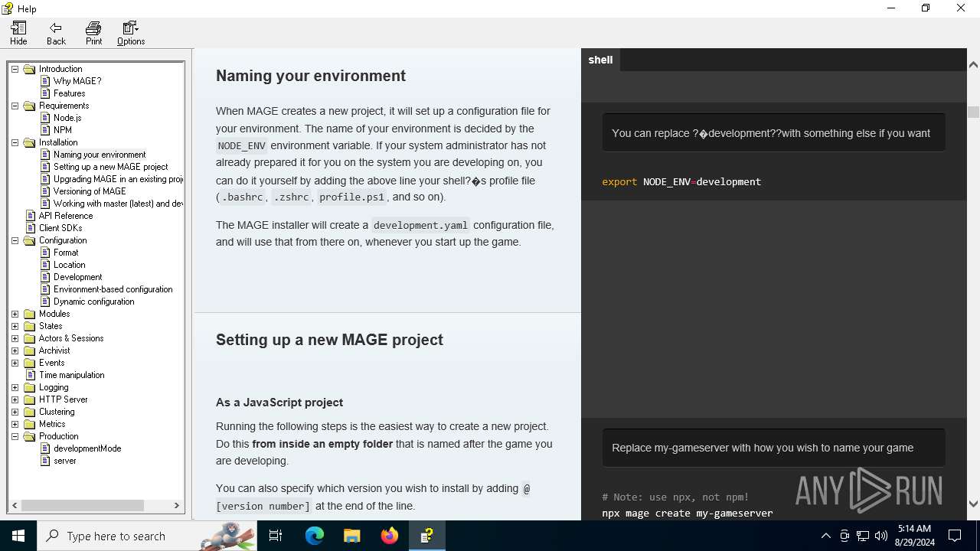Expand the Archivist tree node
The image size is (980, 551).
[x=15, y=350]
